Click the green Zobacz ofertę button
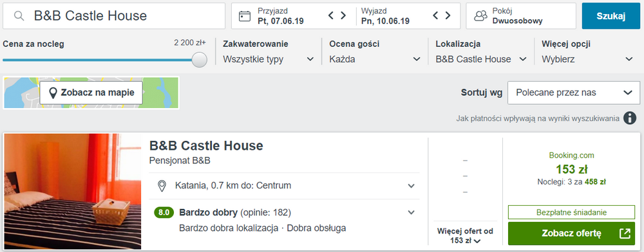 (571, 233)
